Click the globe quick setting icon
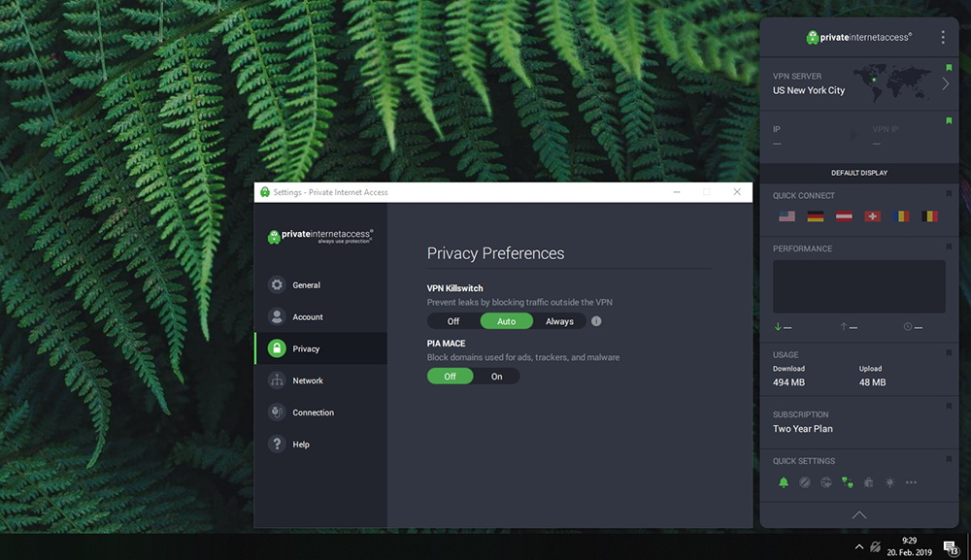This screenshot has height=560, width=971. click(x=826, y=482)
